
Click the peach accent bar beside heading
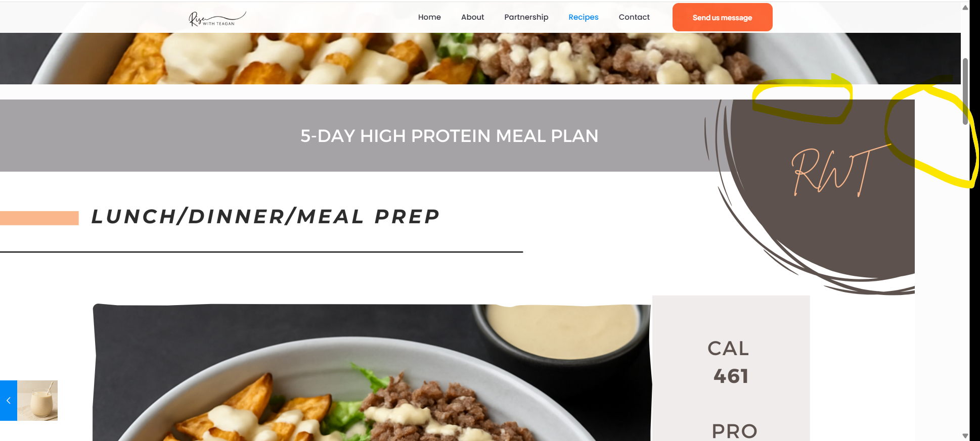coord(39,218)
